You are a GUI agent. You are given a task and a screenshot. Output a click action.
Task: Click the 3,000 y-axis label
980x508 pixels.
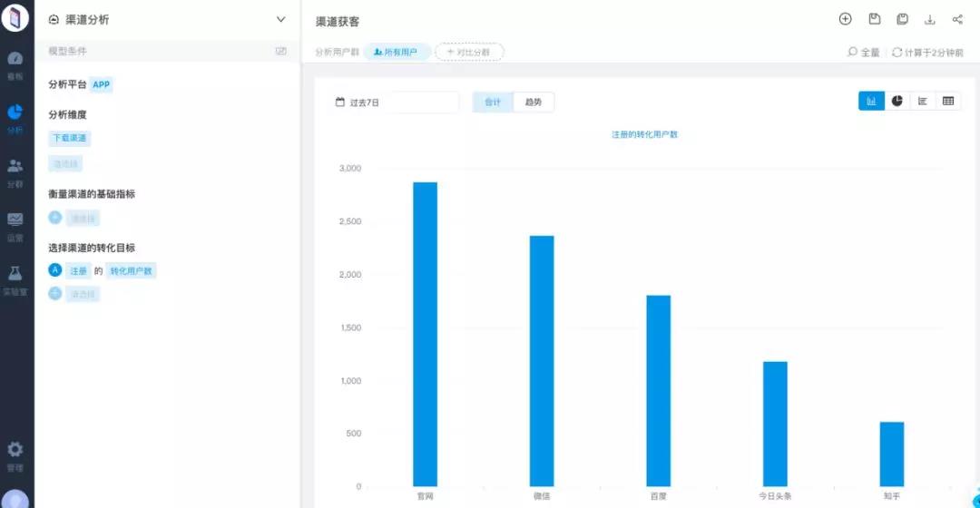click(x=350, y=168)
